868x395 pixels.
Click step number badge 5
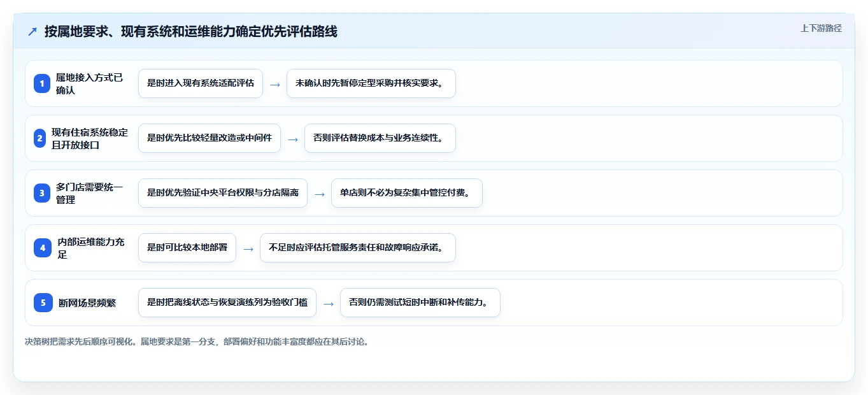[43, 303]
